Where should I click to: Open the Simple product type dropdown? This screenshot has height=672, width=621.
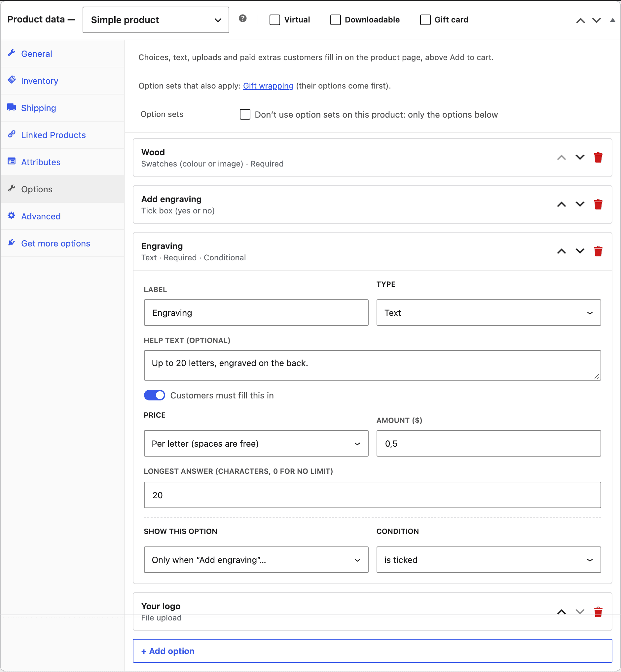tap(156, 20)
